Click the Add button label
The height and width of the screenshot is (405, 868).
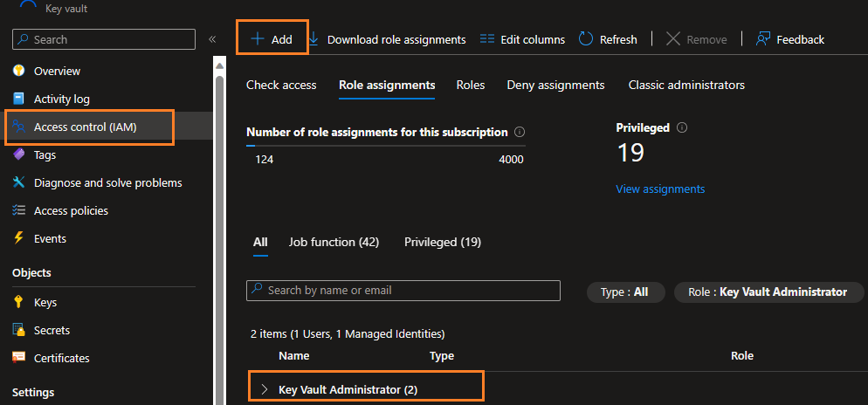[x=282, y=40]
